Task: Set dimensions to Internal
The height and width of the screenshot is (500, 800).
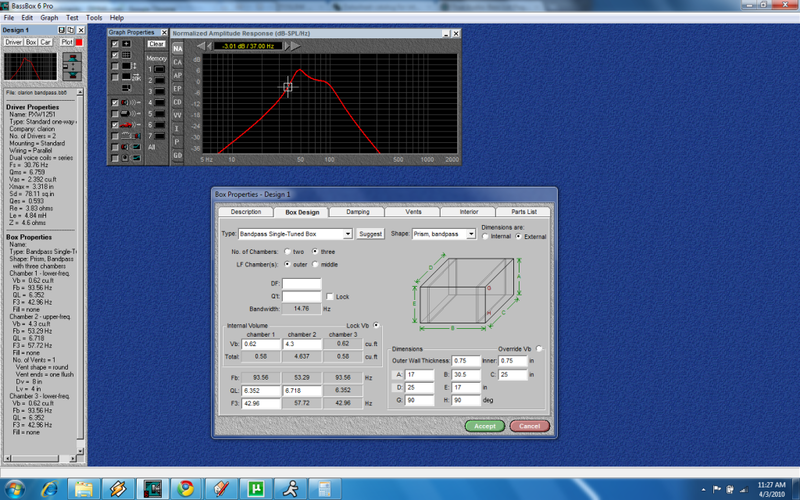Action: pos(486,236)
